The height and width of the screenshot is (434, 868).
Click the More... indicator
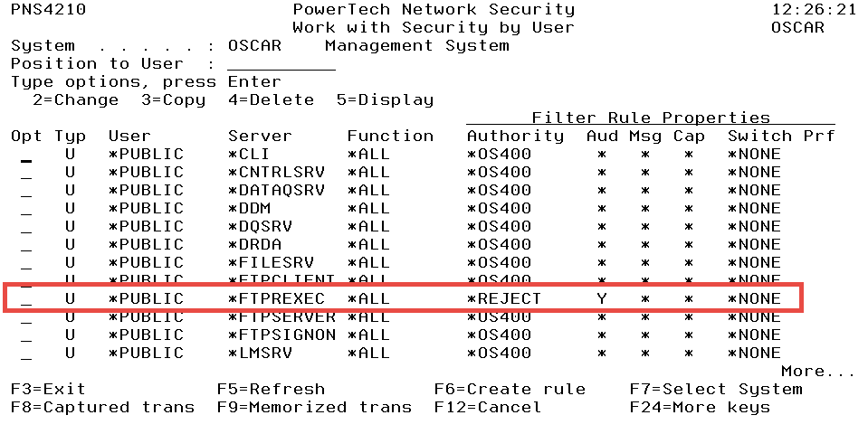(x=818, y=372)
